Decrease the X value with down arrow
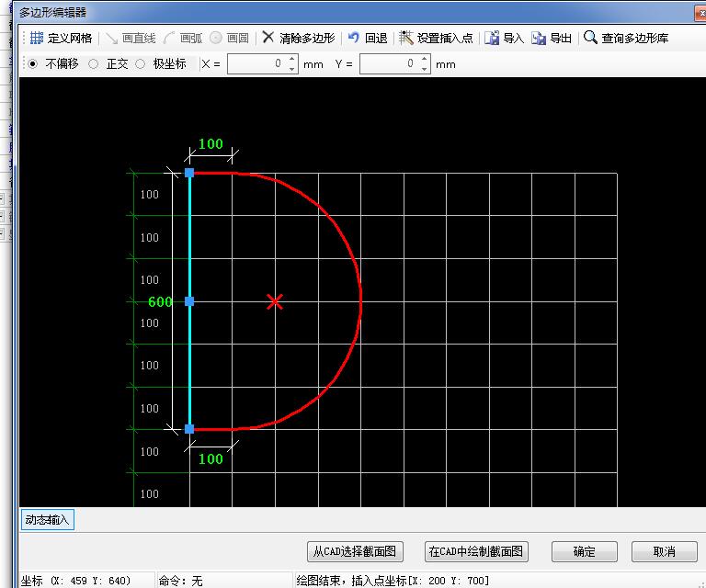 [292, 69]
